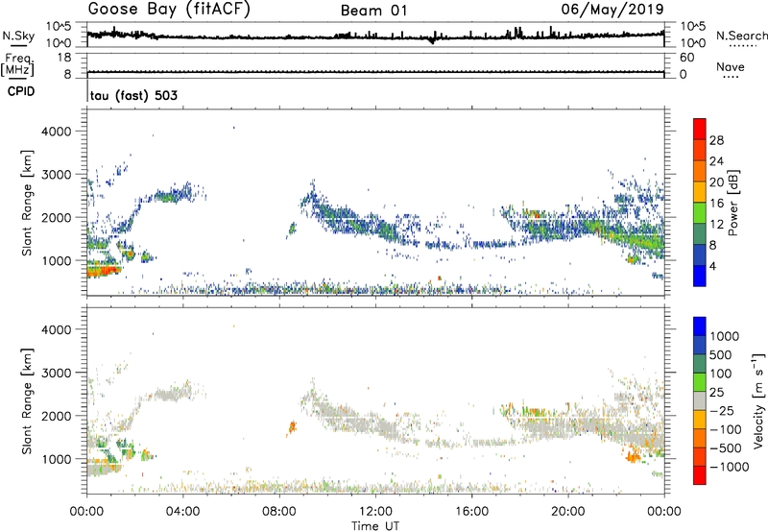Viewport: 768px width, 532px height.
Task: Click the orange echo patch near 08:30 in velocity panel
Action: pos(293,427)
